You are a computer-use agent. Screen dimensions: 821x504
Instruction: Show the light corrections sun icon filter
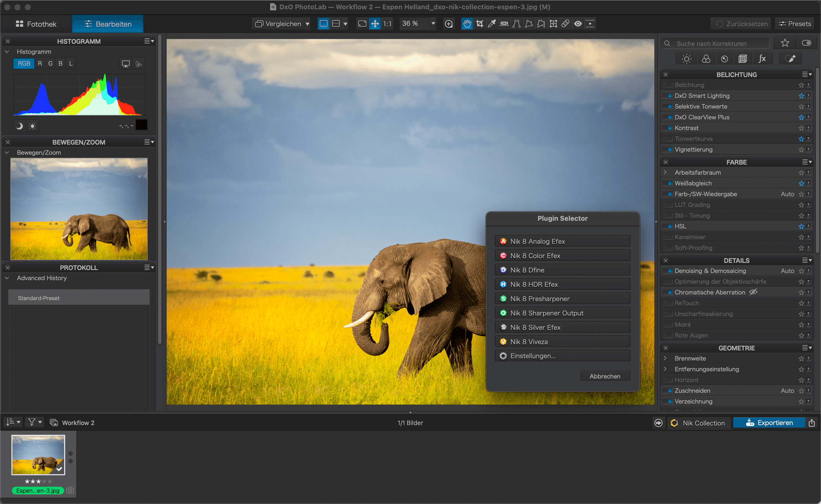686,59
